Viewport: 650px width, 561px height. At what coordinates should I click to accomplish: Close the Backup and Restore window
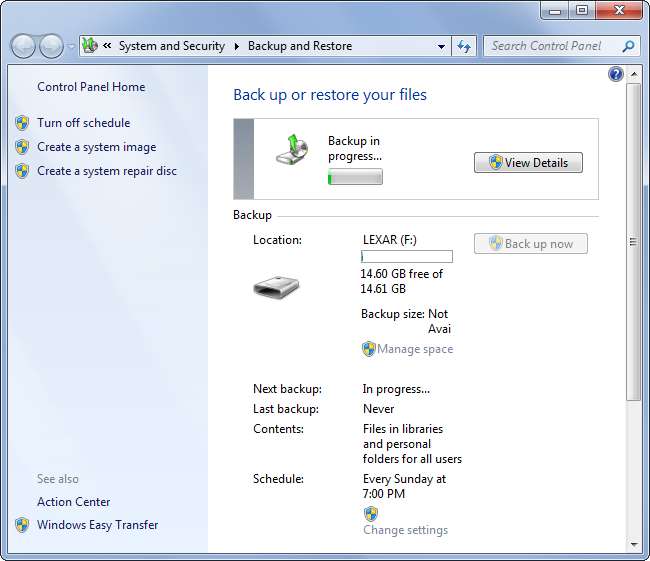point(619,11)
